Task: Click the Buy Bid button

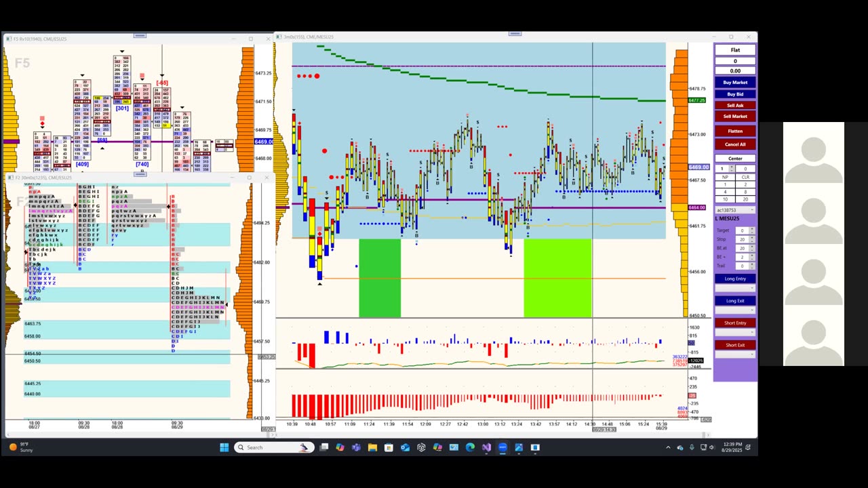Action: click(x=735, y=94)
